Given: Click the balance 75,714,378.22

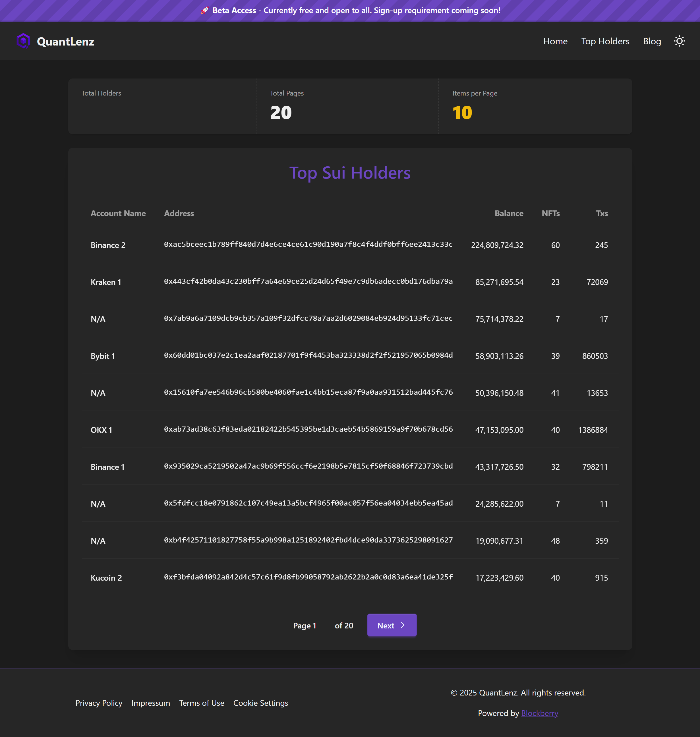Looking at the screenshot, I should [x=499, y=319].
